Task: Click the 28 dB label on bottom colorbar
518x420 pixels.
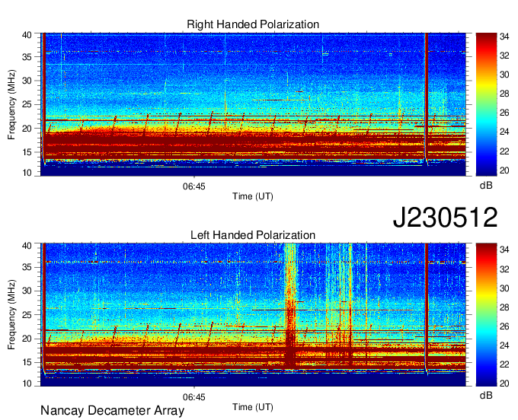Action: pyautogui.click(x=504, y=307)
